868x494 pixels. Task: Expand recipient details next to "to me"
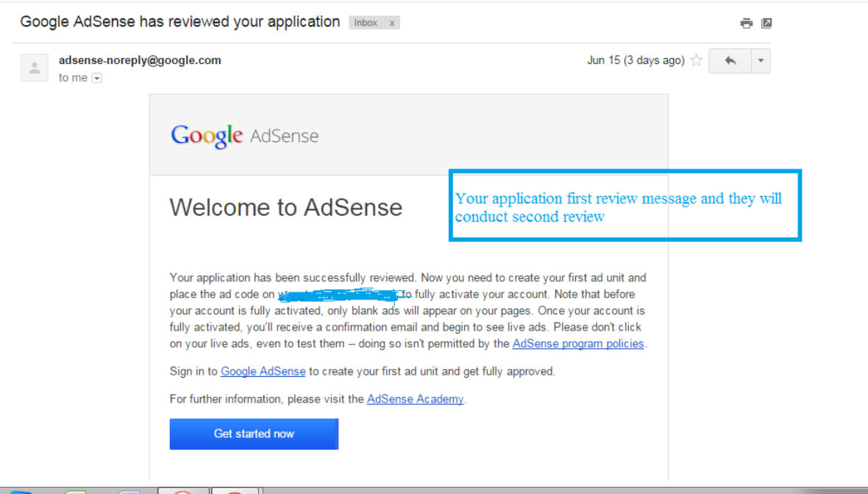96,78
